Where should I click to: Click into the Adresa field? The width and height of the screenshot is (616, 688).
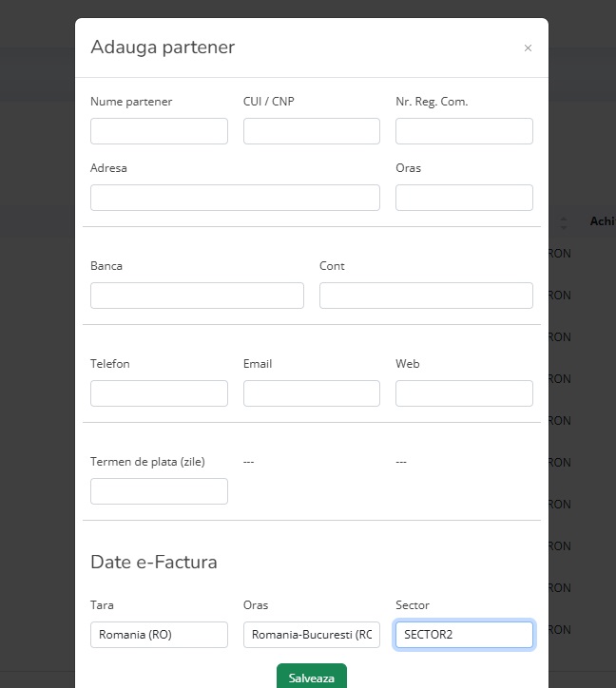(x=235, y=198)
